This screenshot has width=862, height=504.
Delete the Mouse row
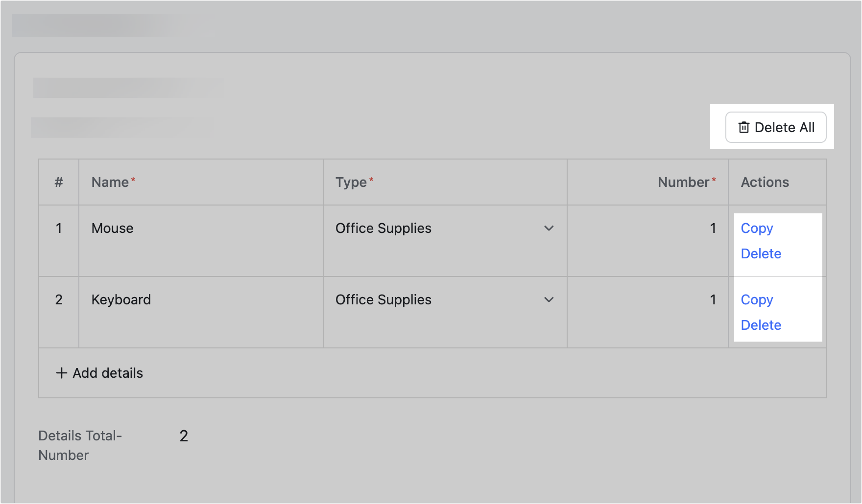click(760, 253)
